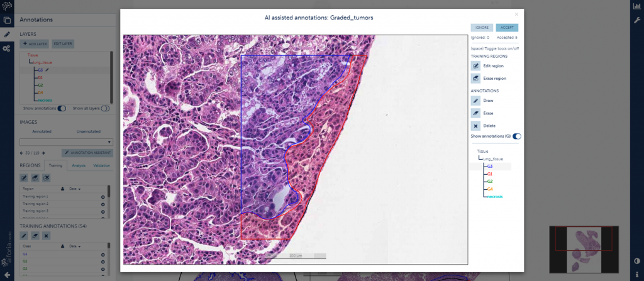
Task: Click pencil icon under TRAINING ANNOTATIONS heading
Action: [24, 236]
